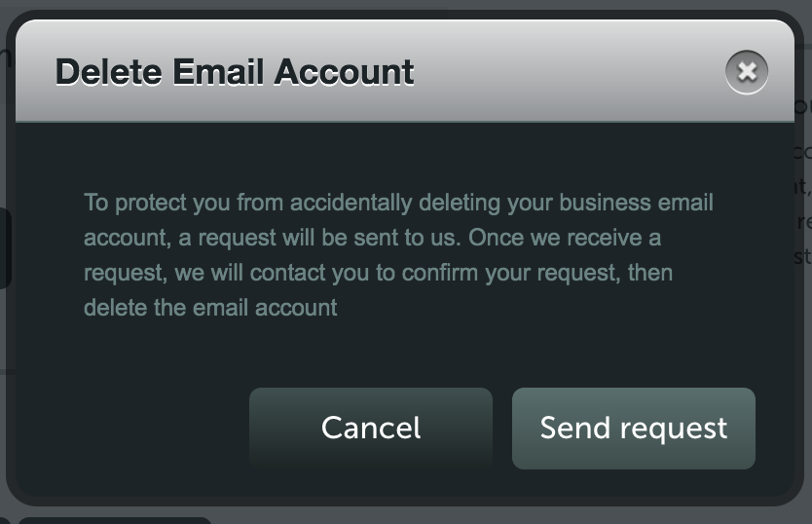The width and height of the screenshot is (812, 524).
Task: Hit the circular close icon at top right
Action: pos(746,72)
